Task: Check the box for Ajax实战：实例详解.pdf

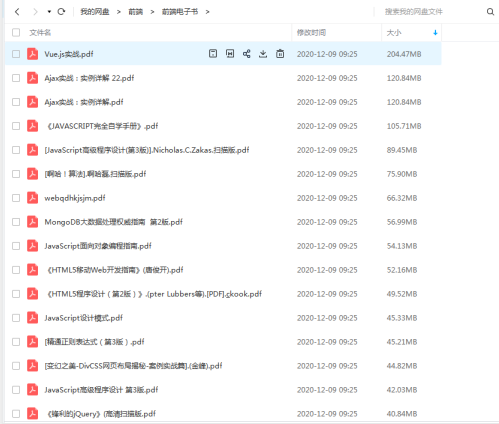Action: [16, 102]
